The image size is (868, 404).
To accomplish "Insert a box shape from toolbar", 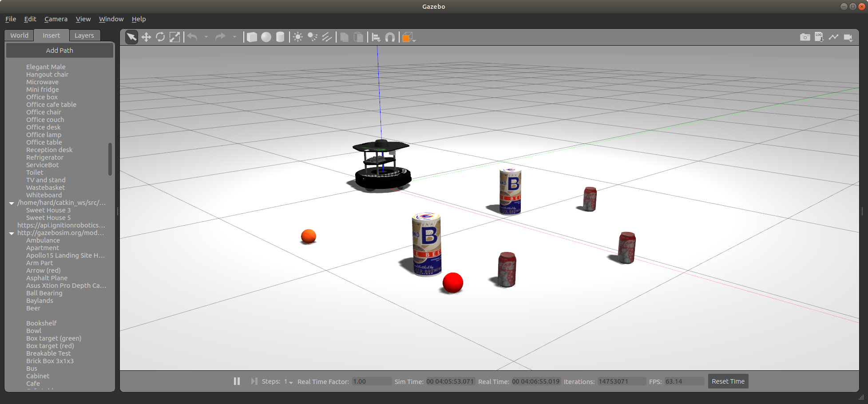I will coord(252,37).
